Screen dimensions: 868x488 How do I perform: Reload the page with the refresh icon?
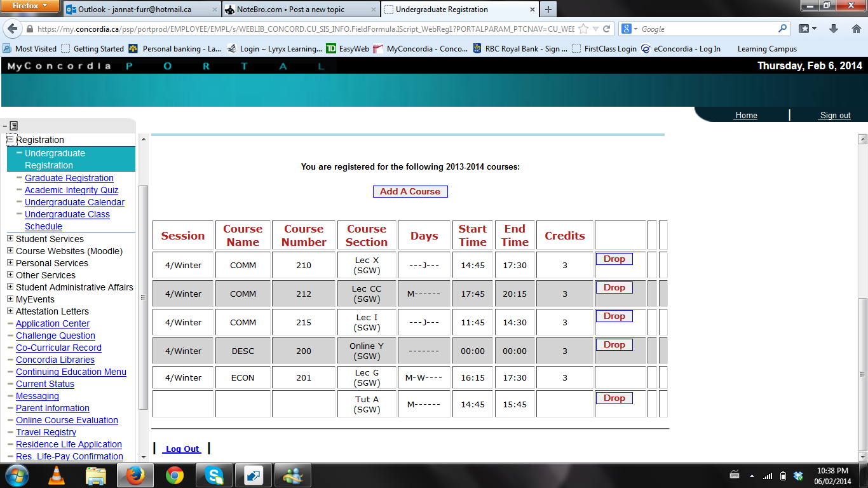coord(607,29)
